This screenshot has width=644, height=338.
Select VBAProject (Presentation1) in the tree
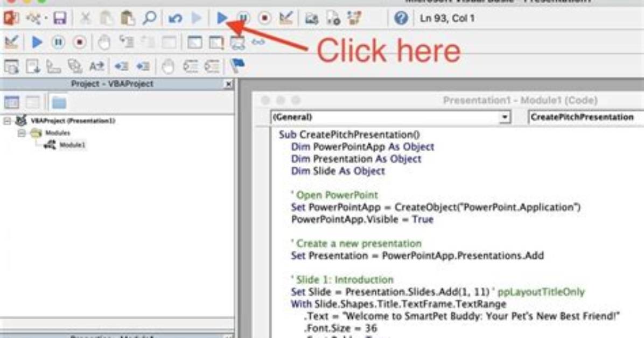tap(73, 121)
